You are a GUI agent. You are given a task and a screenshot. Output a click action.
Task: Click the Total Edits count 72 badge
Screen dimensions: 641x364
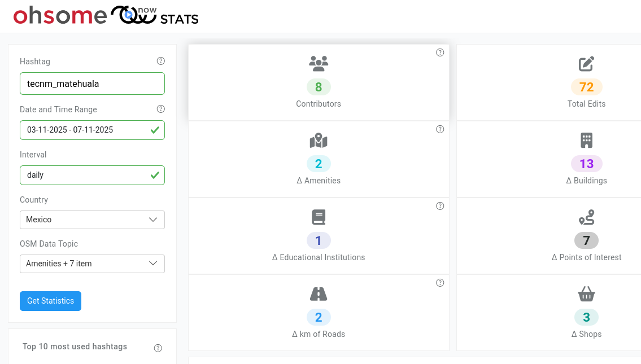pos(586,87)
